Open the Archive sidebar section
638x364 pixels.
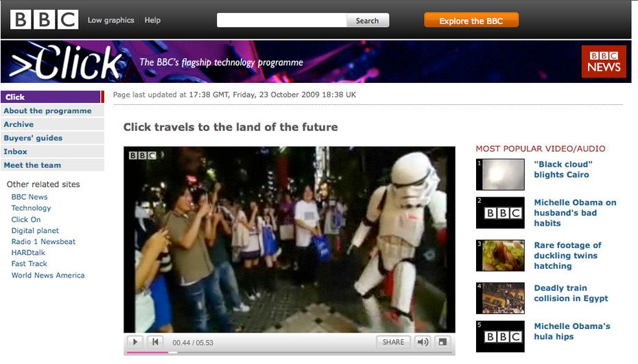pos(19,124)
